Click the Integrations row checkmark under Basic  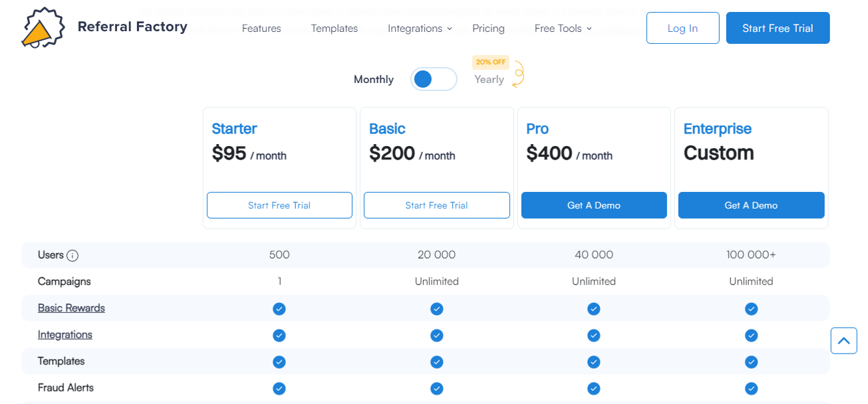click(436, 335)
